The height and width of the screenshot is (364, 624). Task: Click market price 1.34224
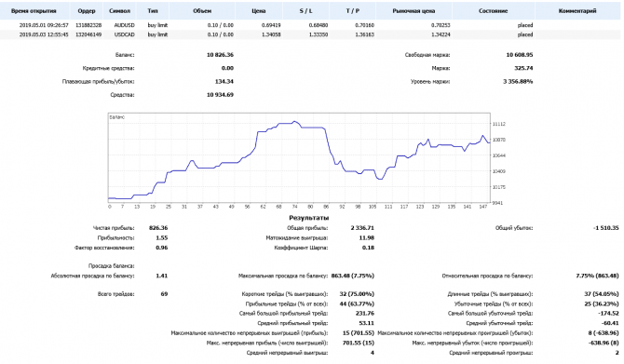pos(441,34)
